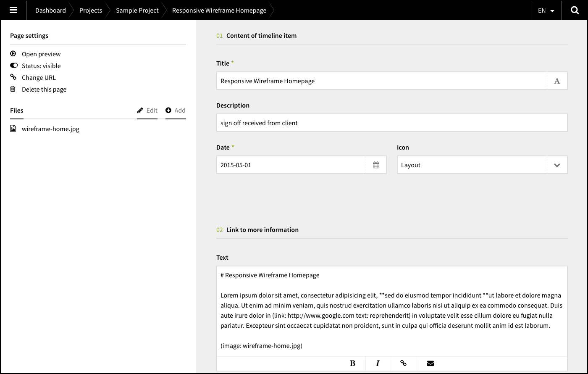Expand the Icon Layout dropdown
Image resolution: width=588 pixels, height=374 pixels.
click(x=557, y=165)
